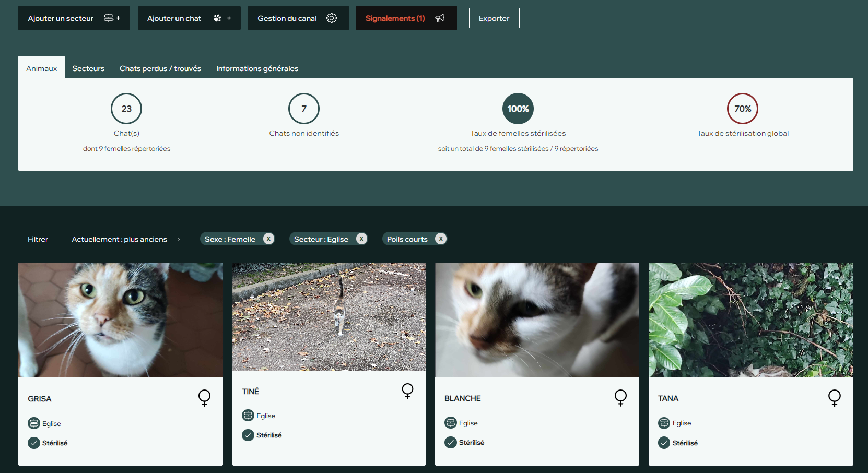Click the sector icon on BLANCHE card
The height and width of the screenshot is (473, 868).
pos(451,423)
